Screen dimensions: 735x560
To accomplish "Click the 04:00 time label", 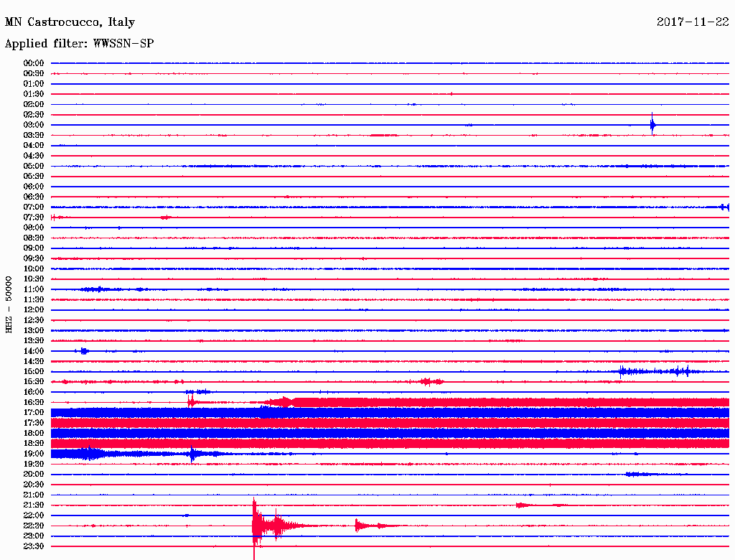I will coord(34,146).
